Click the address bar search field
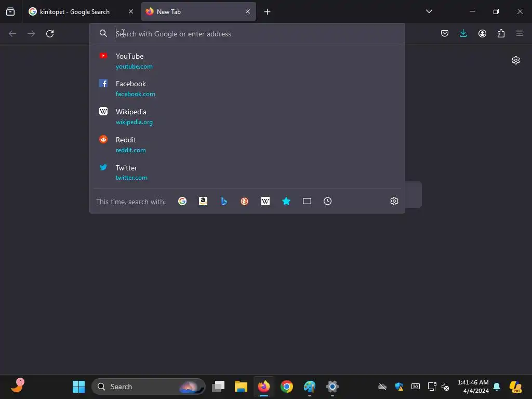This screenshot has height=399, width=532. tap(247, 34)
